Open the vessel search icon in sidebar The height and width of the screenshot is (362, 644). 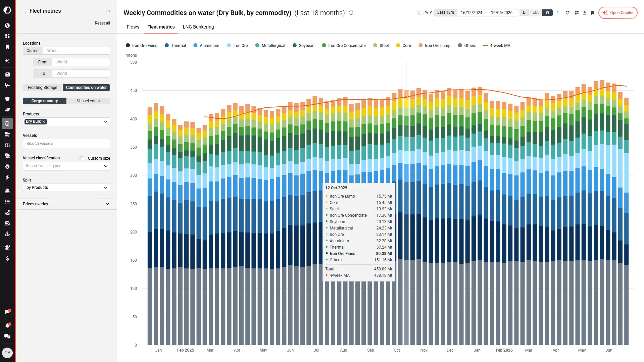(x=7, y=223)
